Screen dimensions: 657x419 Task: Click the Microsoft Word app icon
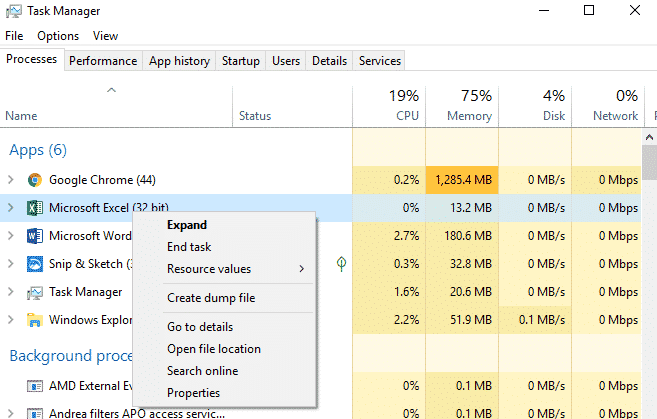[35, 236]
